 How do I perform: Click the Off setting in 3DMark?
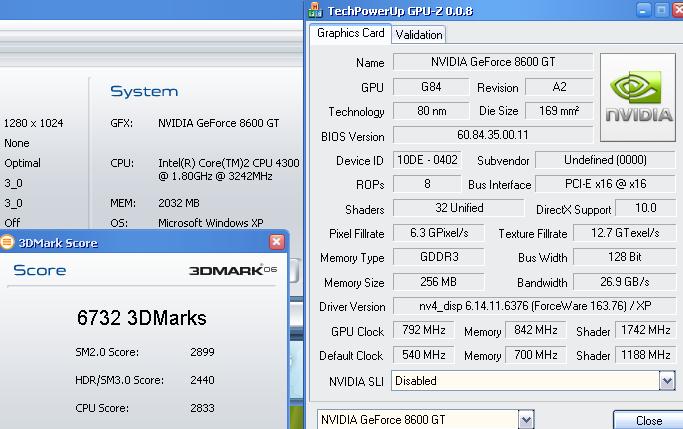[x=12, y=223]
